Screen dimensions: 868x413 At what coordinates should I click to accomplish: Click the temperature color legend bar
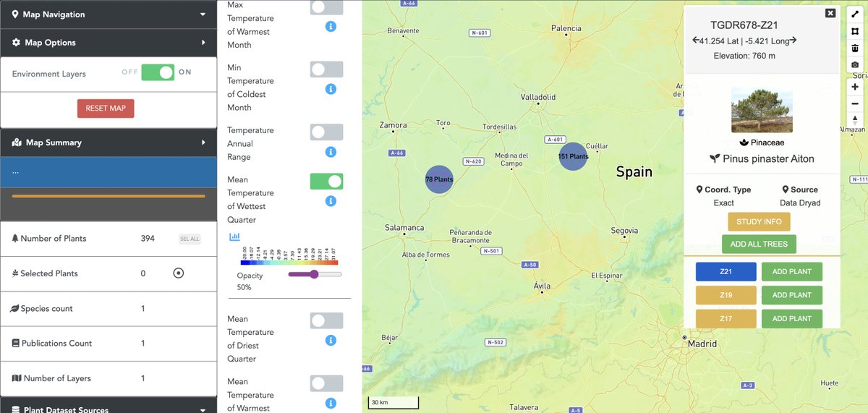click(x=289, y=263)
